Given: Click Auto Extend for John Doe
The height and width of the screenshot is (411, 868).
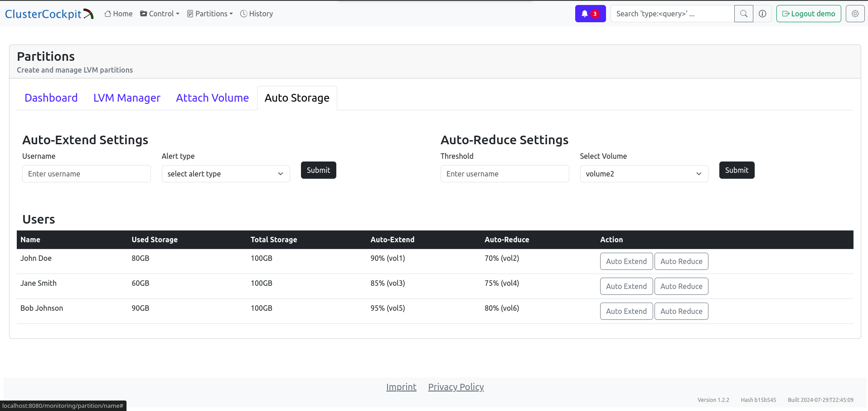Looking at the screenshot, I should pyautogui.click(x=626, y=261).
